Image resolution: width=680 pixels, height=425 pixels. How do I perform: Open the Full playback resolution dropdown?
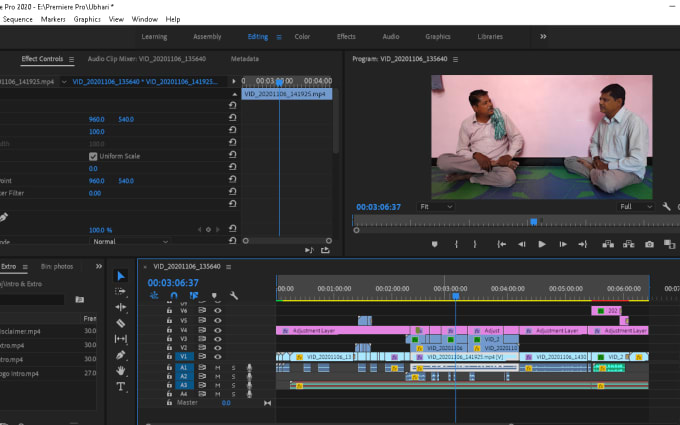pos(636,207)
